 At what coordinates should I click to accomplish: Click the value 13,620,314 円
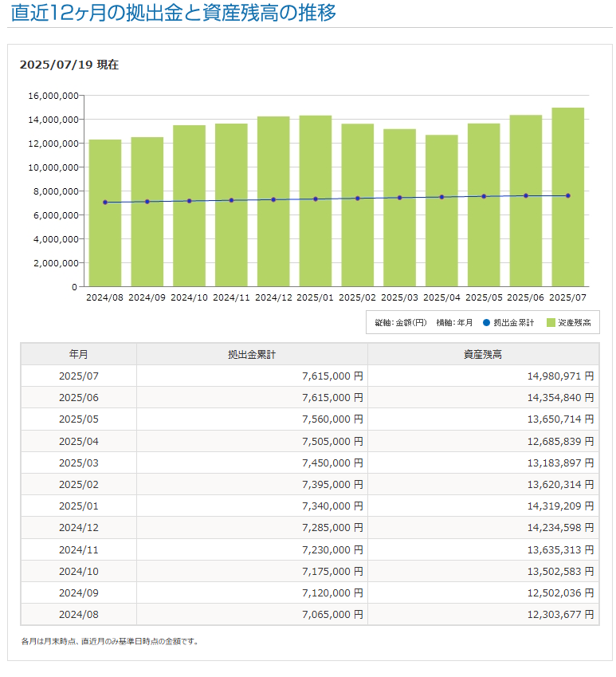(x=560, y=485)
